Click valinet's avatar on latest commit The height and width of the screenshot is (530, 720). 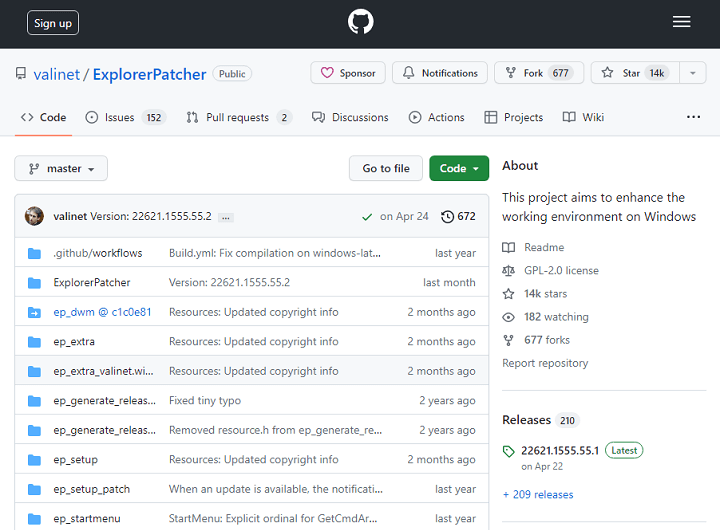click(x=34, y=216)
